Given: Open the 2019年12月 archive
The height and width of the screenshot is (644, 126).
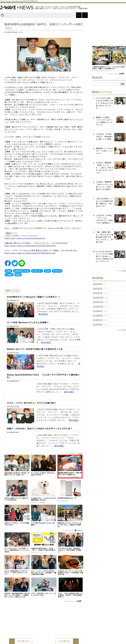Looking at the screenshot, I should [x=98, y=297].
